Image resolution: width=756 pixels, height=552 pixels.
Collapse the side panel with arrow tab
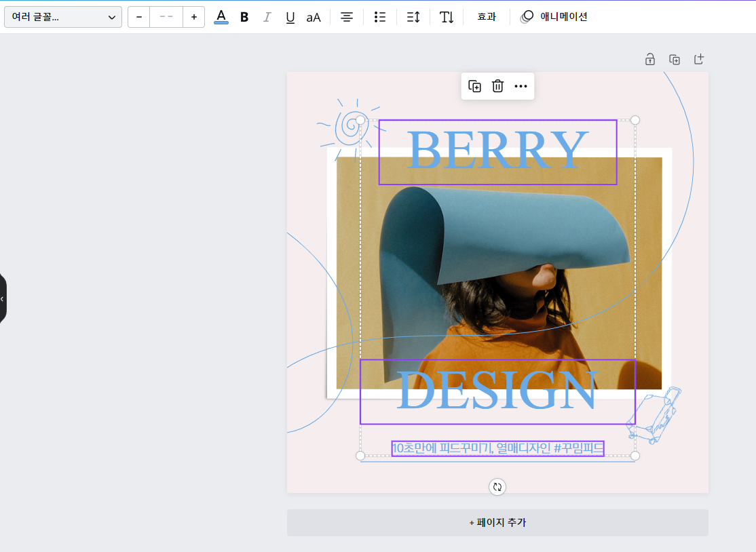coord(3,299)
